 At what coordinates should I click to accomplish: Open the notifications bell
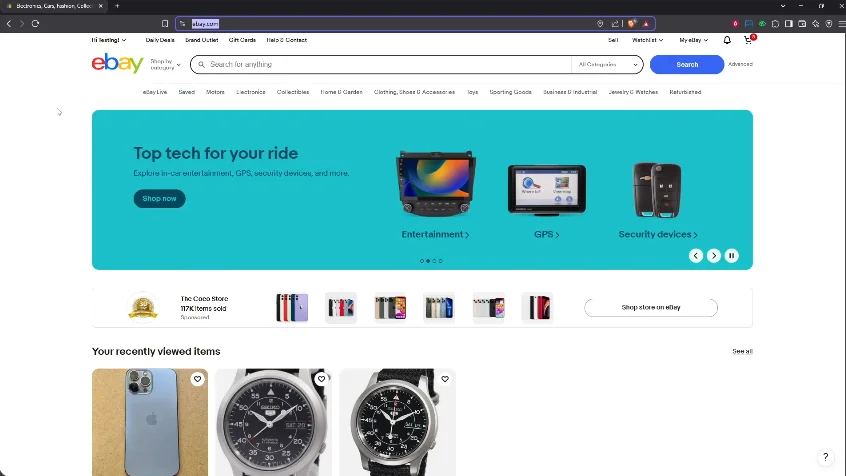(x=727, y=40)
